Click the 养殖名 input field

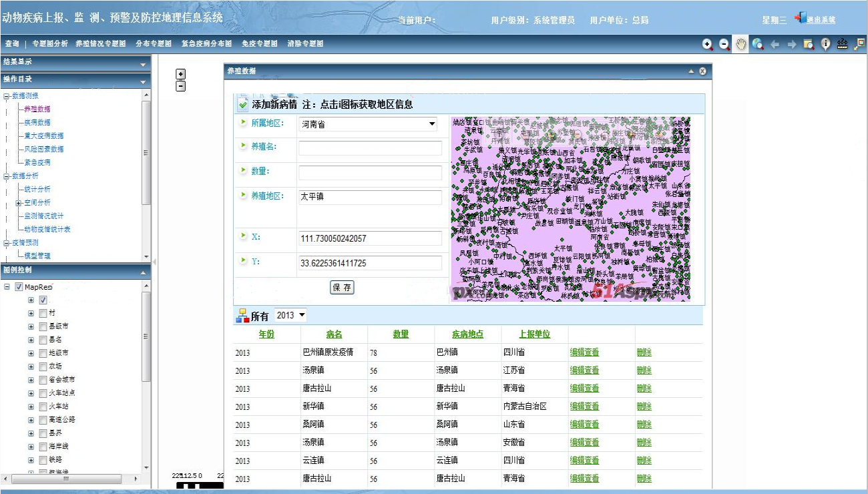tap(370, 148)
